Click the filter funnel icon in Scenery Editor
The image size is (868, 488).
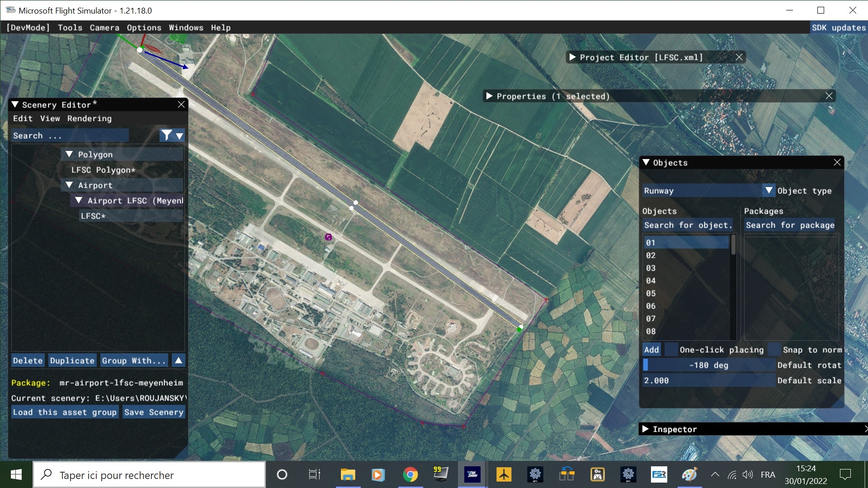coord(166,135)
